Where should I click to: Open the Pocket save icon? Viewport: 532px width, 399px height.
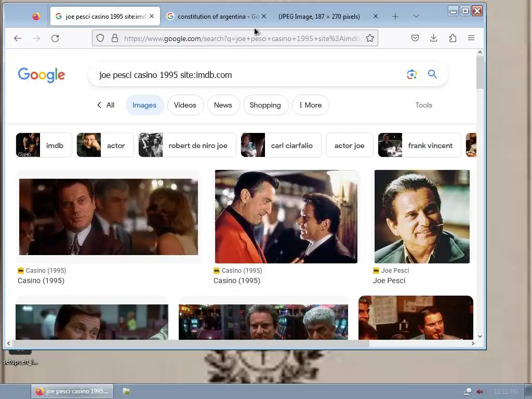coord(415,38)
